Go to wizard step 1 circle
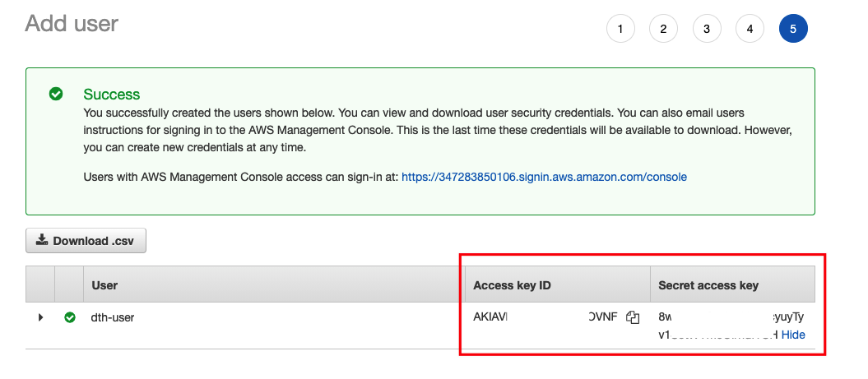 point(620,29)
